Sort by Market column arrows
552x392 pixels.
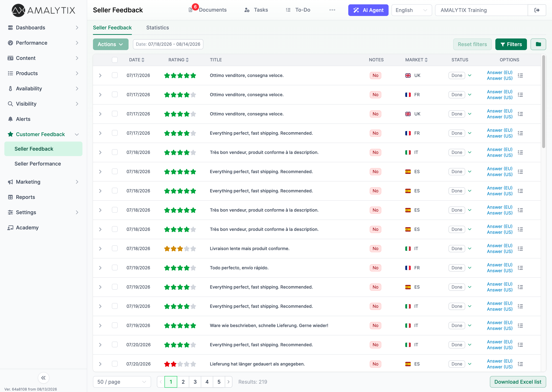click(x=426, y=60)
